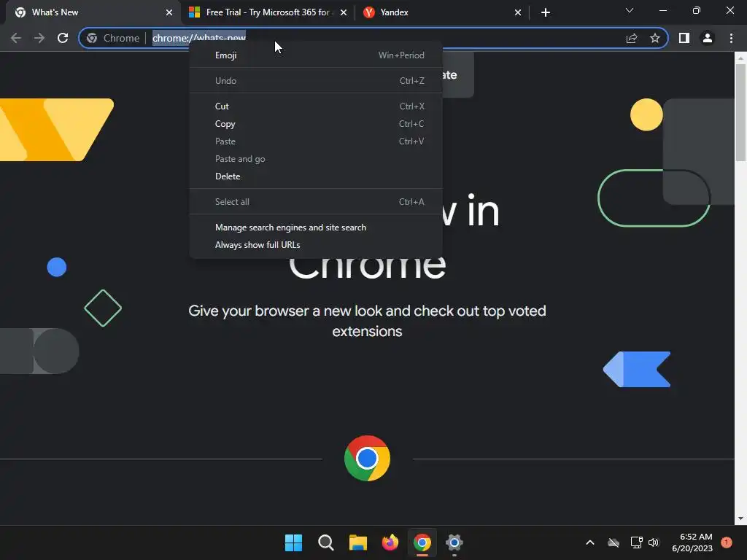
Task: Share this page via the share icon
Action: [x=632, y=38]
